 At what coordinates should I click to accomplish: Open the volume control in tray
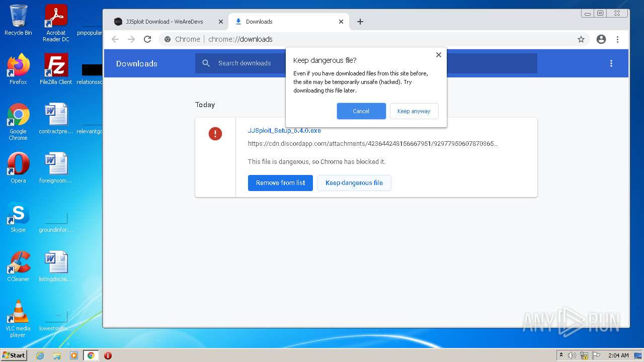tap(572, 355)
